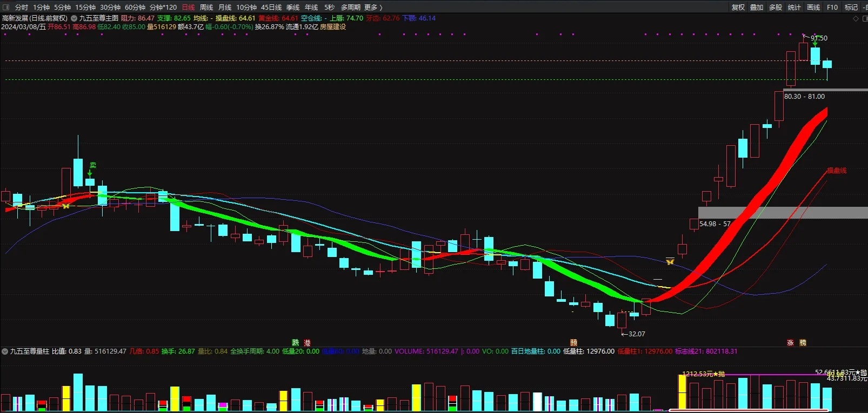Click the 统计 statistics button

point(794,7)
